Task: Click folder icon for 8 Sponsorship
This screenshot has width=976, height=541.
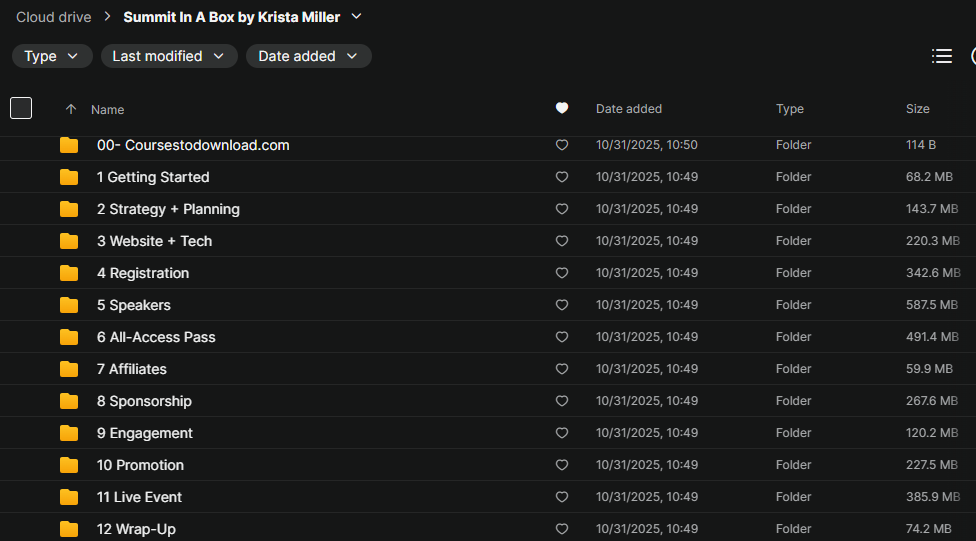Action: click(69, 401)
